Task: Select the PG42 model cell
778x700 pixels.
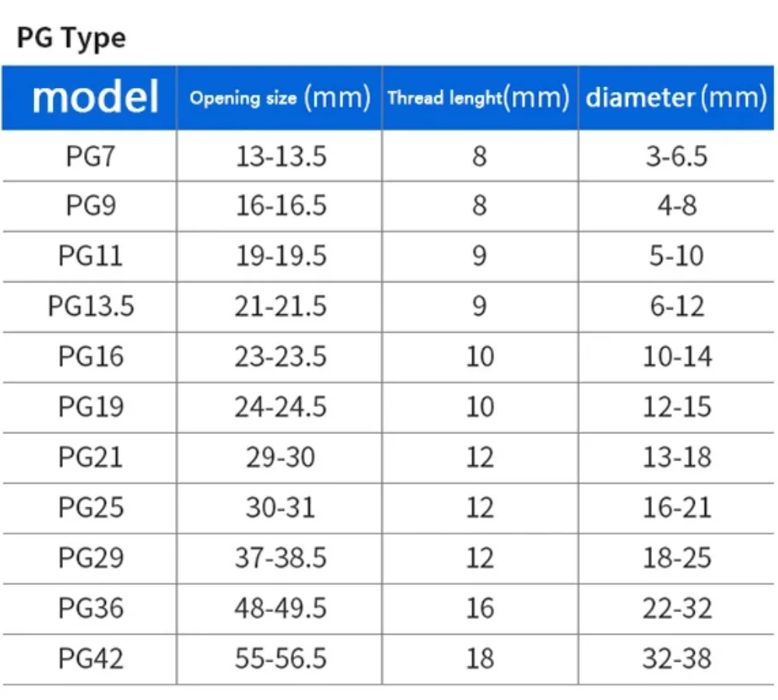Action: point(90,659)
